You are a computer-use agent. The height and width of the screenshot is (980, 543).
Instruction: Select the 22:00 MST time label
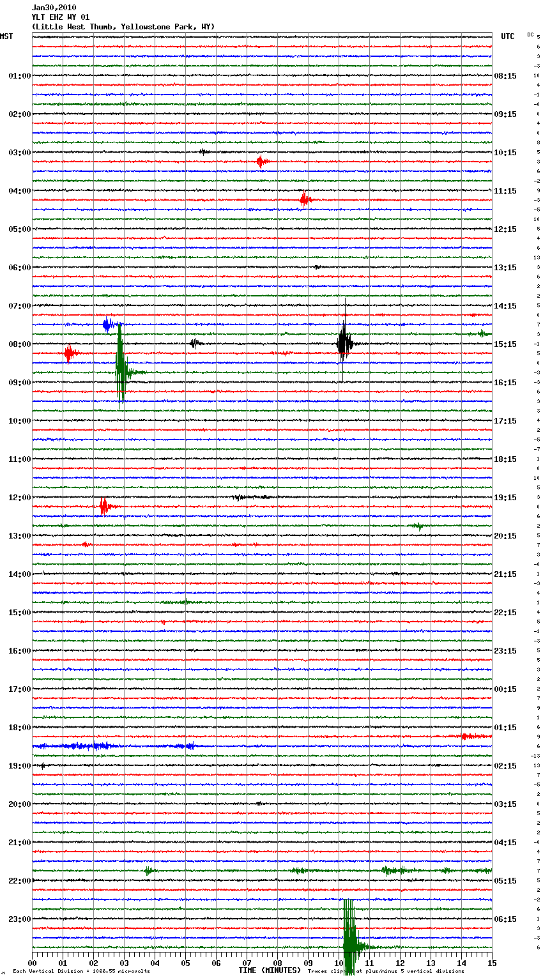20,881
